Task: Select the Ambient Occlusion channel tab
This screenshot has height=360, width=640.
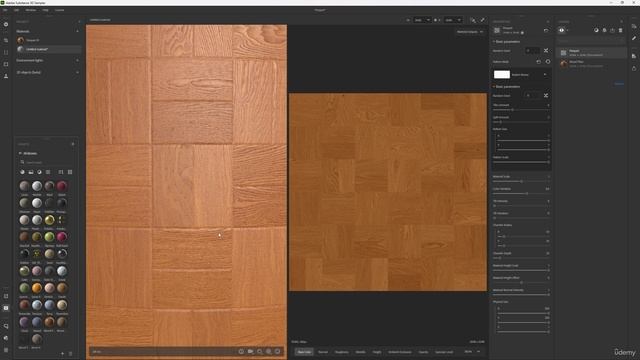Action: pyautogui.click(x=400, y=352)
